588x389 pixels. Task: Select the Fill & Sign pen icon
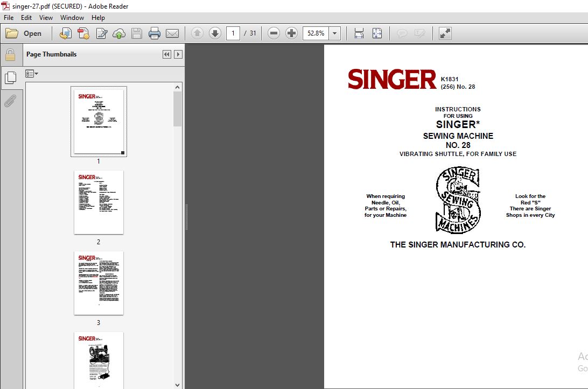(102, 33)
